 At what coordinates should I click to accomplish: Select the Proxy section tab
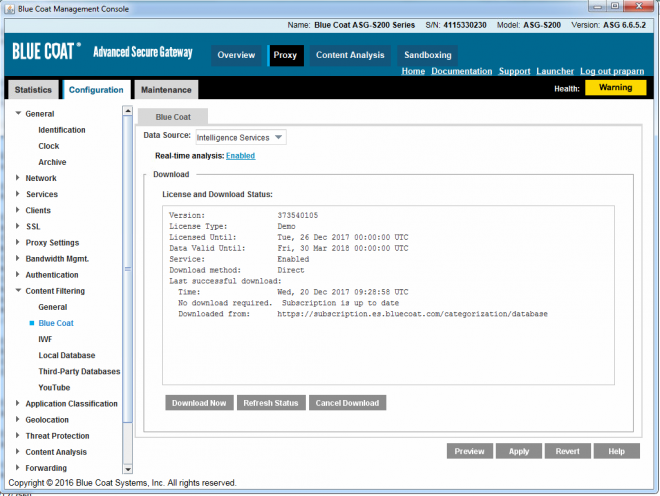click(285, 55)
